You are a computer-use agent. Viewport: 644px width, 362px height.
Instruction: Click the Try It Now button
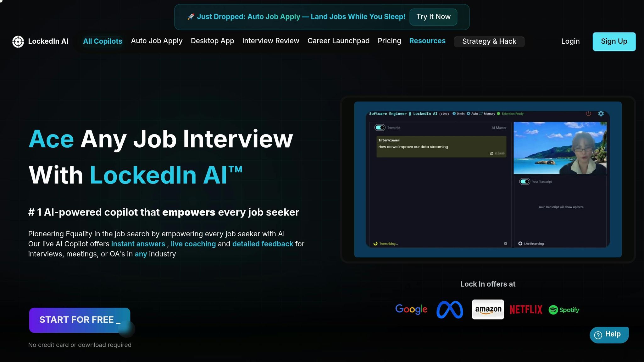[x=433, y=17]
